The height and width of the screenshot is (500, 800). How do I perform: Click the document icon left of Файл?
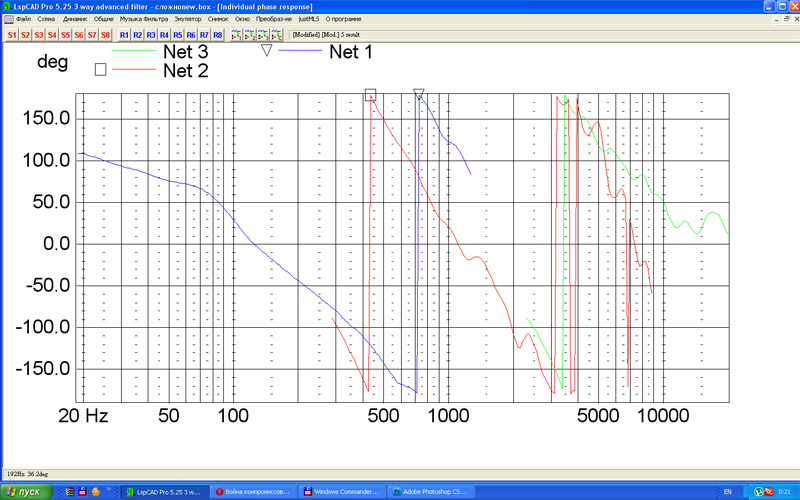coord(9,19)
